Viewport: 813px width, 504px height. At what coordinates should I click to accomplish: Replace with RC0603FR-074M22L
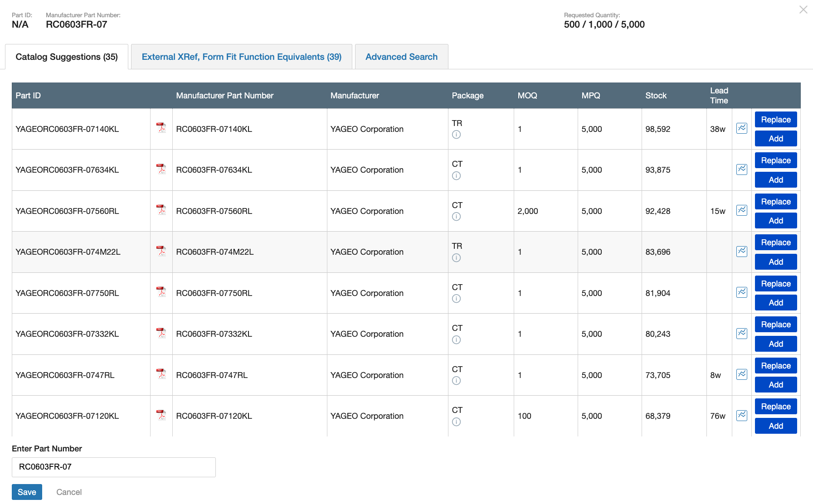pos(776,242)
